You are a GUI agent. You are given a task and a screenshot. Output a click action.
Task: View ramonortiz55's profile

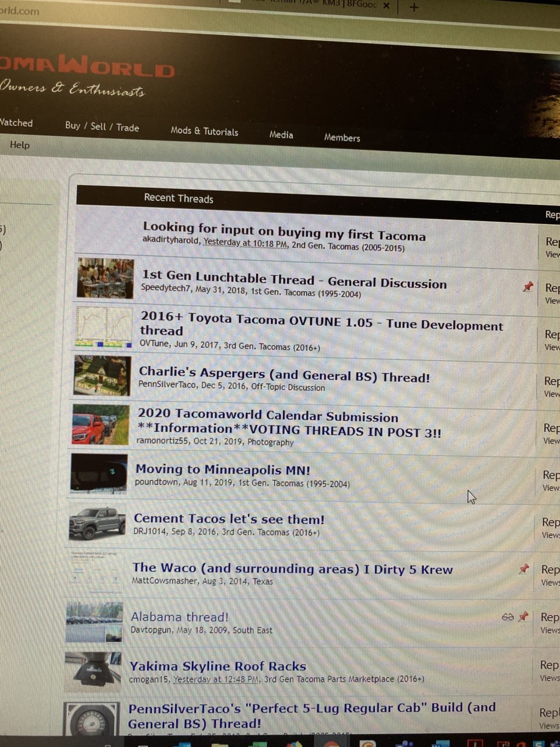162,441
